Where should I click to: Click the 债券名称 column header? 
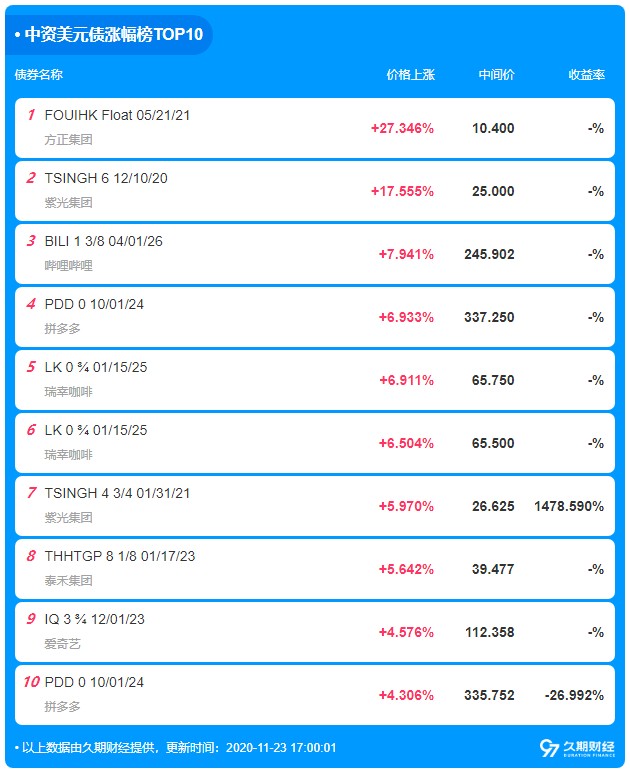click(39, 75)
